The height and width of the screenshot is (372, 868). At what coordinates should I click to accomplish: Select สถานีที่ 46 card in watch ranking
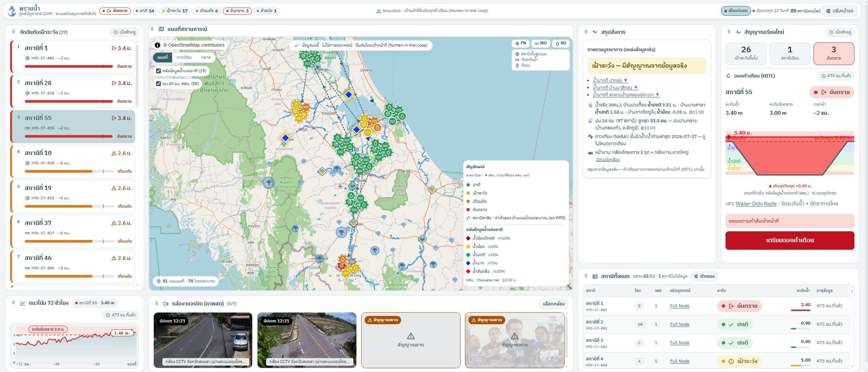[x=73, y=266]
